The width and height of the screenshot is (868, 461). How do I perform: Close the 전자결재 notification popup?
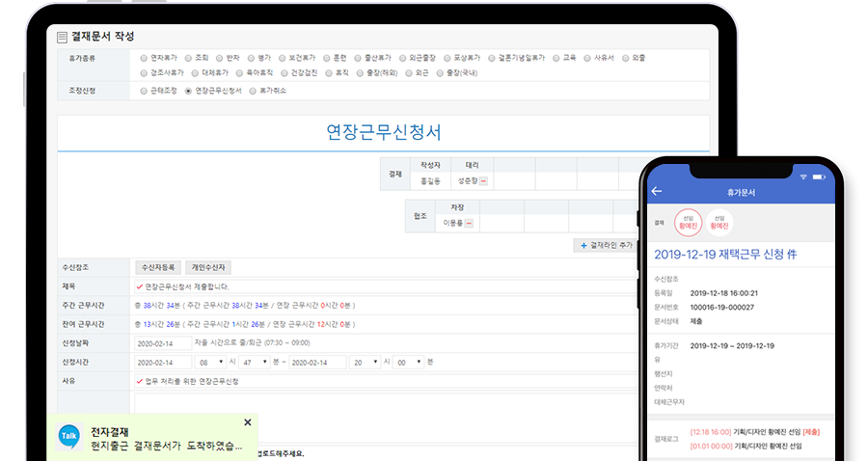pyautogui.click(x=247, y=422)
